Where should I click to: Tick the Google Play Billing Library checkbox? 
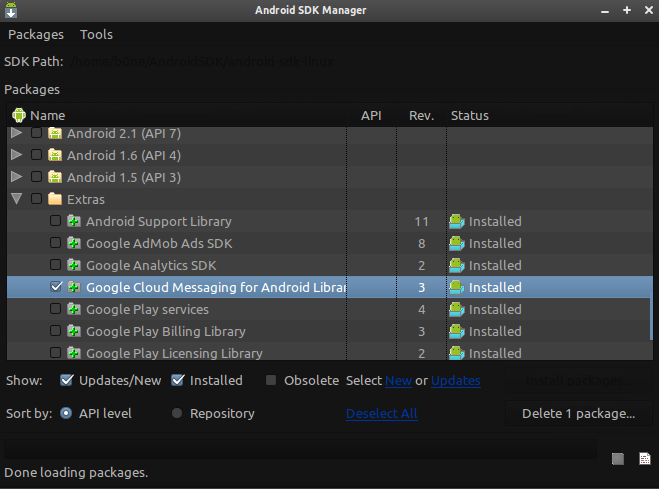[55, 331]
